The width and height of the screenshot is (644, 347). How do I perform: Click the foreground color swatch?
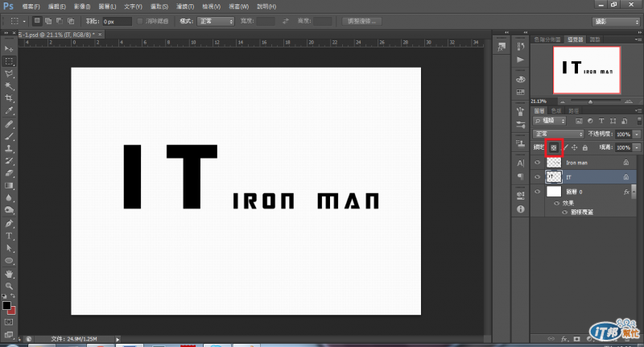(6, 307)
